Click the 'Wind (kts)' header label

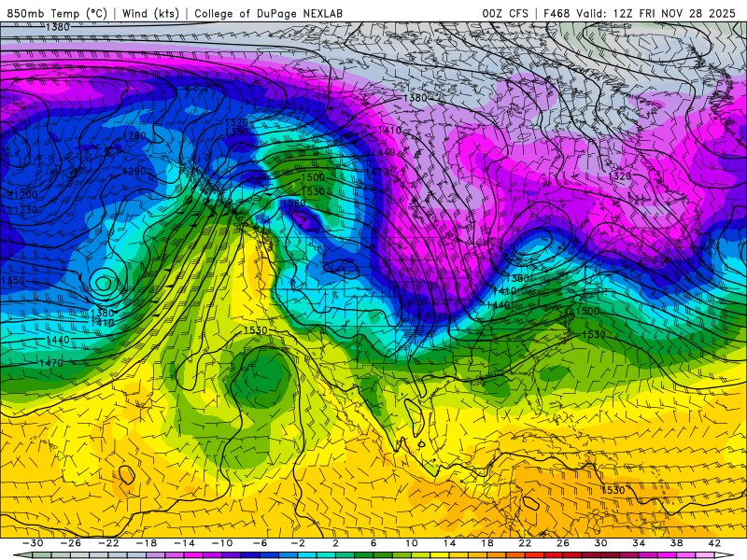click(x=150, y=13)
